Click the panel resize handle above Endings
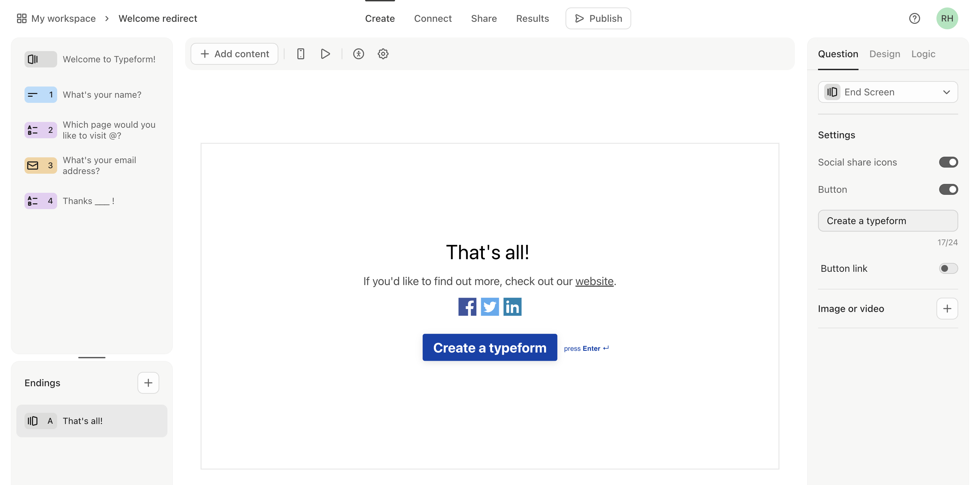The height and width of the screenshot is (485, 980). click(x=92, y=357)
